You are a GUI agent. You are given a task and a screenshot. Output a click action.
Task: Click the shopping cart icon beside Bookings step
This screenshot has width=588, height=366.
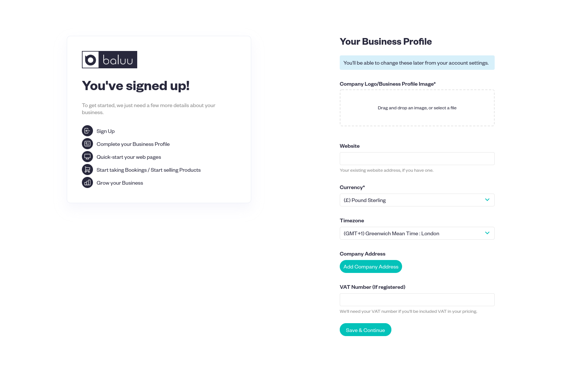click(x=87, y=170)
